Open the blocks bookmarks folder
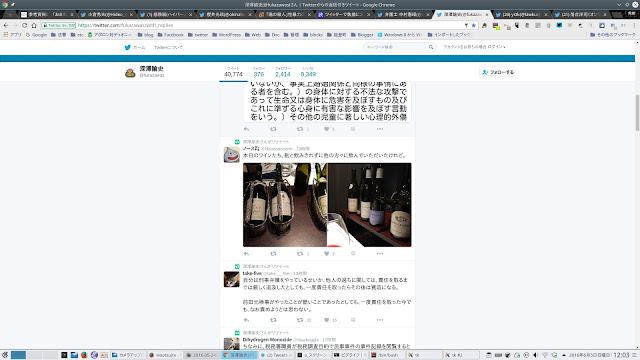This screenshot has height=360, width=640. click(x=313, y=35)
